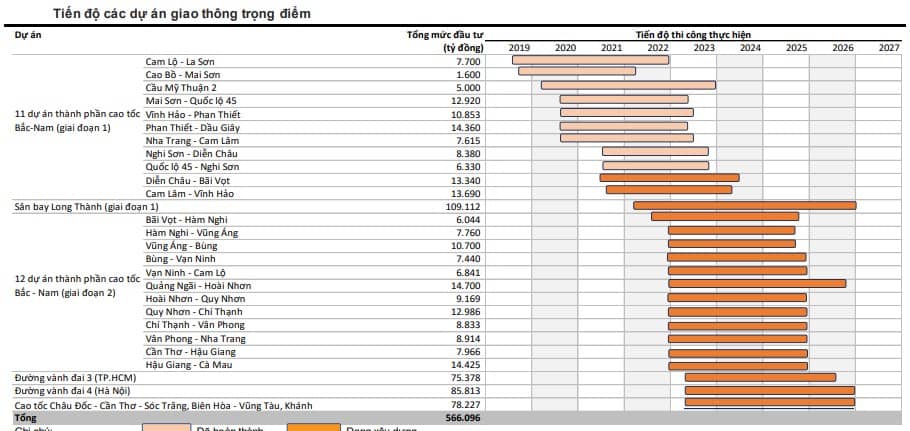Viewport: 910px width, 431px height.
Task: Select the Diễn Châu - Bãi Vọt bar
Action: coord(670,178)
